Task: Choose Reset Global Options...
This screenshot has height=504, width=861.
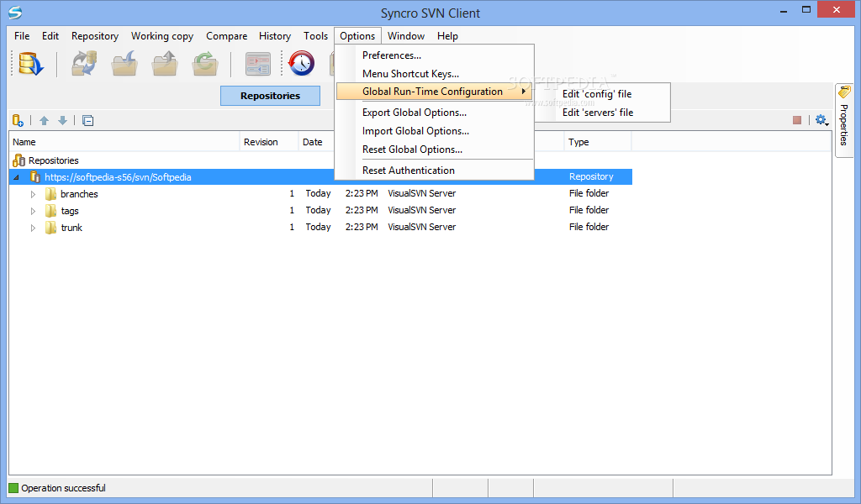Action: click(434, 150)
